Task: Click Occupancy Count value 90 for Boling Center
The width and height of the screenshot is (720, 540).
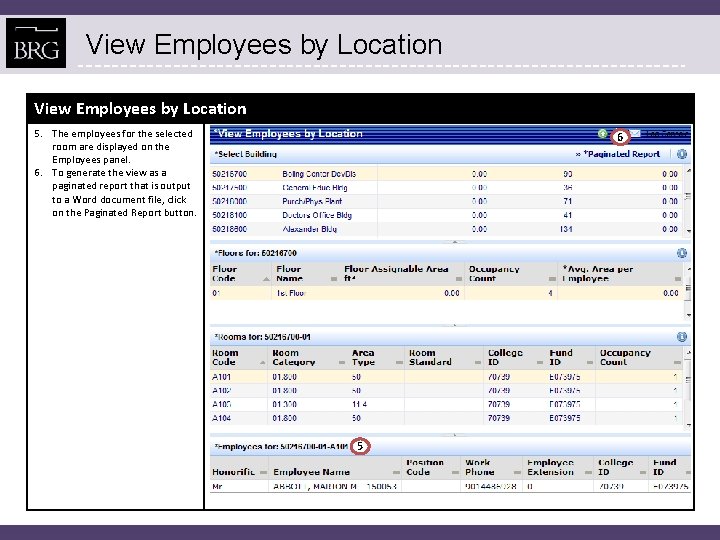Action: (x=568, y=174)
